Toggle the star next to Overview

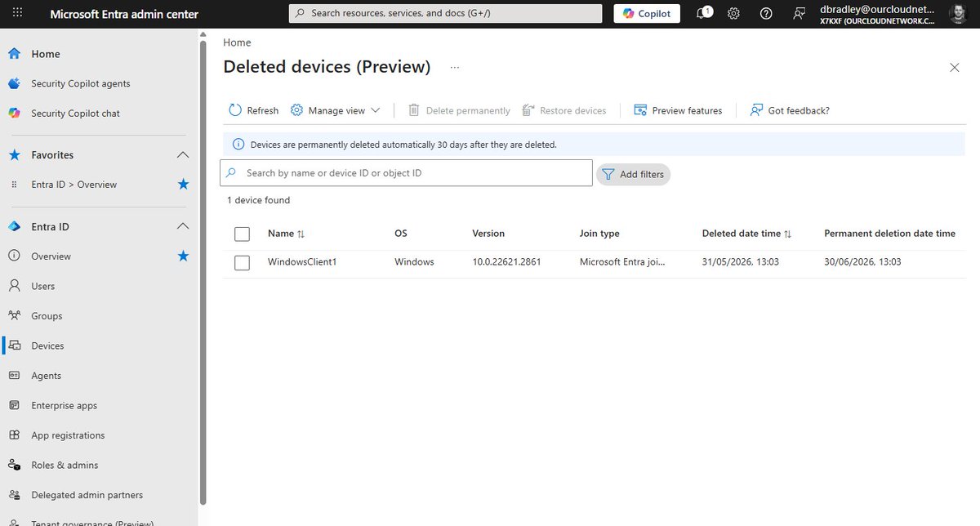tap(183, 256)
